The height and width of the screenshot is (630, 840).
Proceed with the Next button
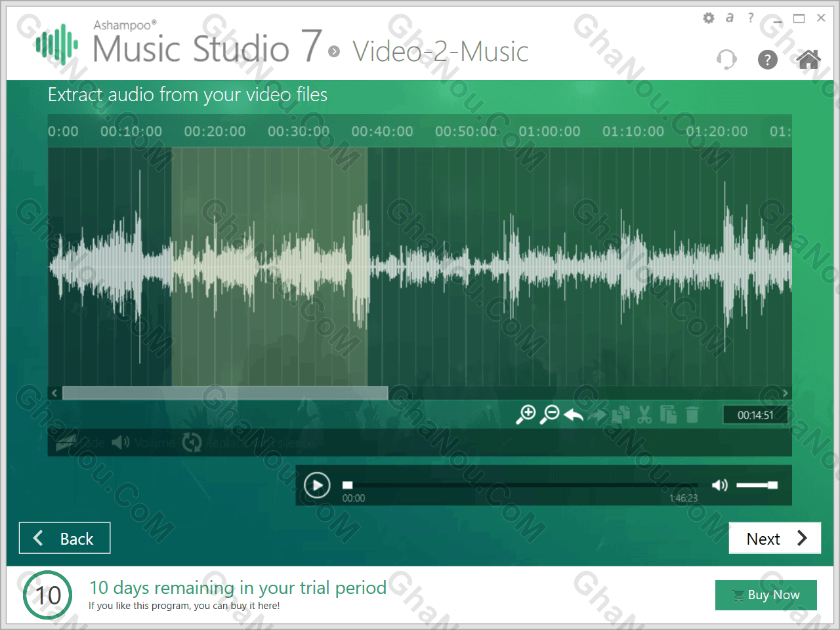[x=775, y=538]
